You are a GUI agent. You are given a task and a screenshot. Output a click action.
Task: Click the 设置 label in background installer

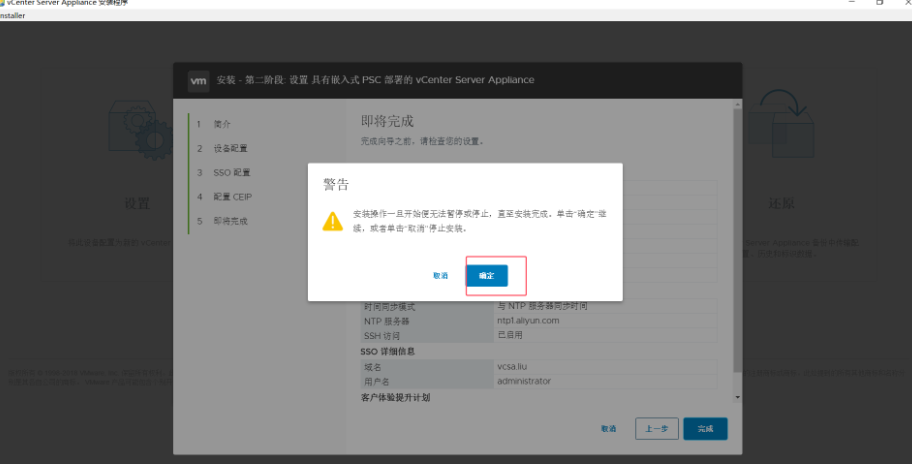point(137,204)
